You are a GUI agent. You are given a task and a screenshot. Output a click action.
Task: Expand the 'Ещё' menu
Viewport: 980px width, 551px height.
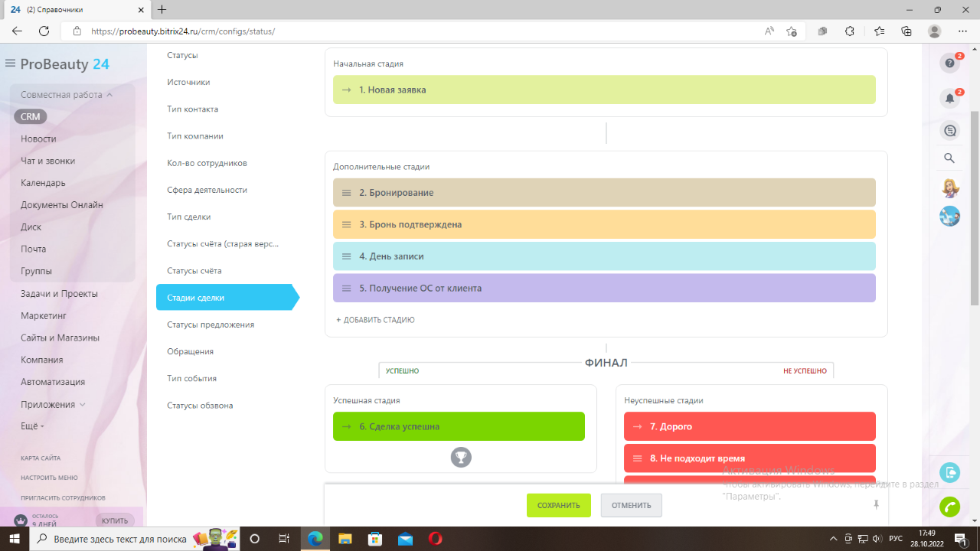click(32, 425)
